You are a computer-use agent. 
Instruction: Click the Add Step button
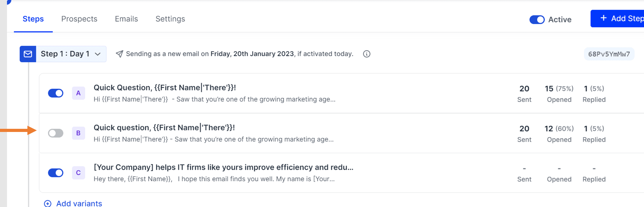(x=617, y=19)
